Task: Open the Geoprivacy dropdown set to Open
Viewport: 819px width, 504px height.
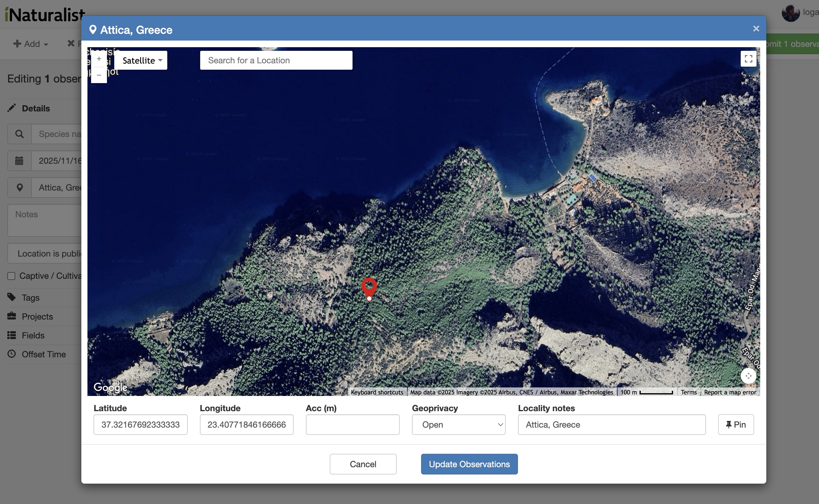Action: (458, 425)
